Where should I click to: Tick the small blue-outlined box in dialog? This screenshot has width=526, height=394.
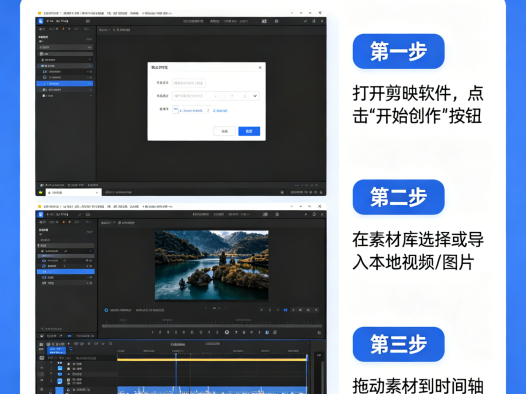[175, 110]
